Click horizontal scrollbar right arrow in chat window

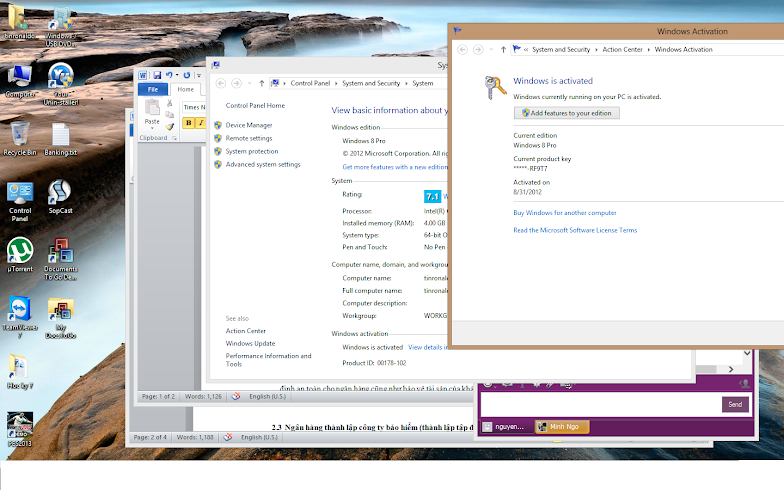tap(731, 369)
